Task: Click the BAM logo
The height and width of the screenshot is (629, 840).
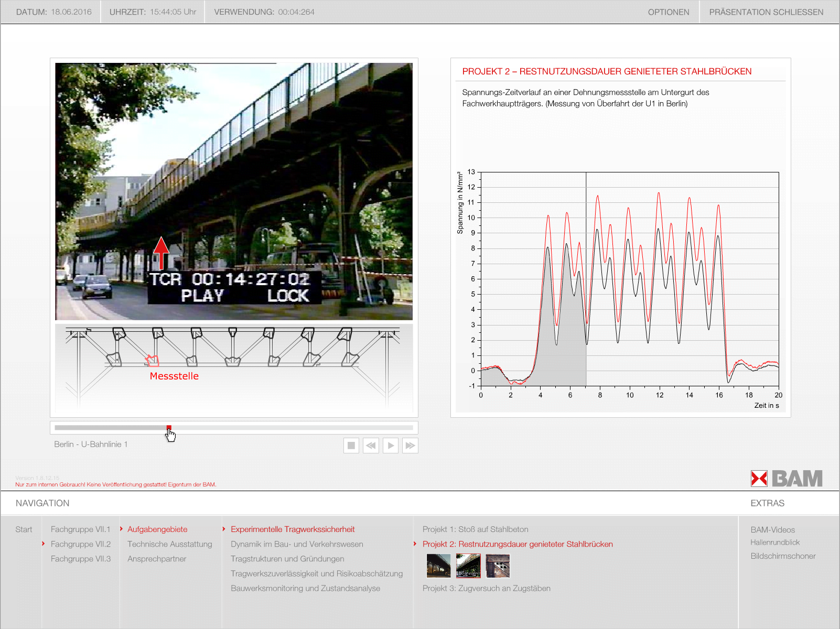Action: 787,479
